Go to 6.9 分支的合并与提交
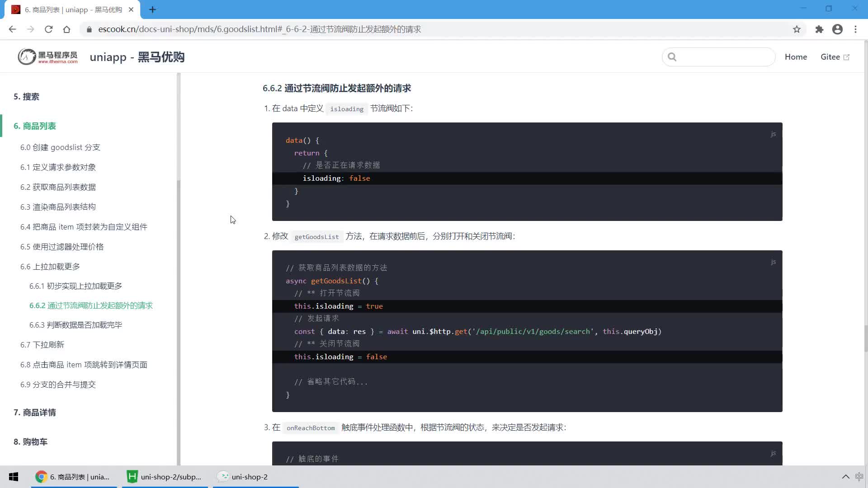The height and width of the screenshot is (488, 868). pos(58,385)
